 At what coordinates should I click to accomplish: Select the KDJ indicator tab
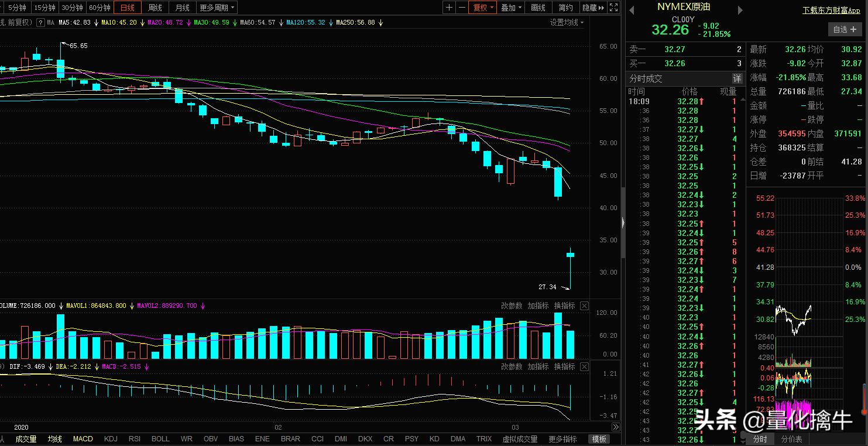[x=111, y=439]
